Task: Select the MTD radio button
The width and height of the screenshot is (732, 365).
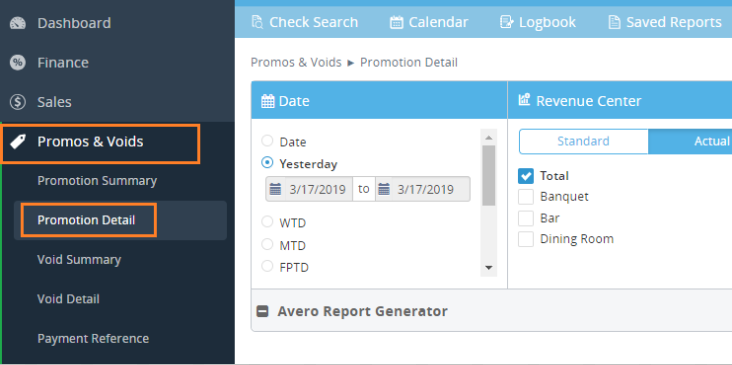Action: [267, 244]
